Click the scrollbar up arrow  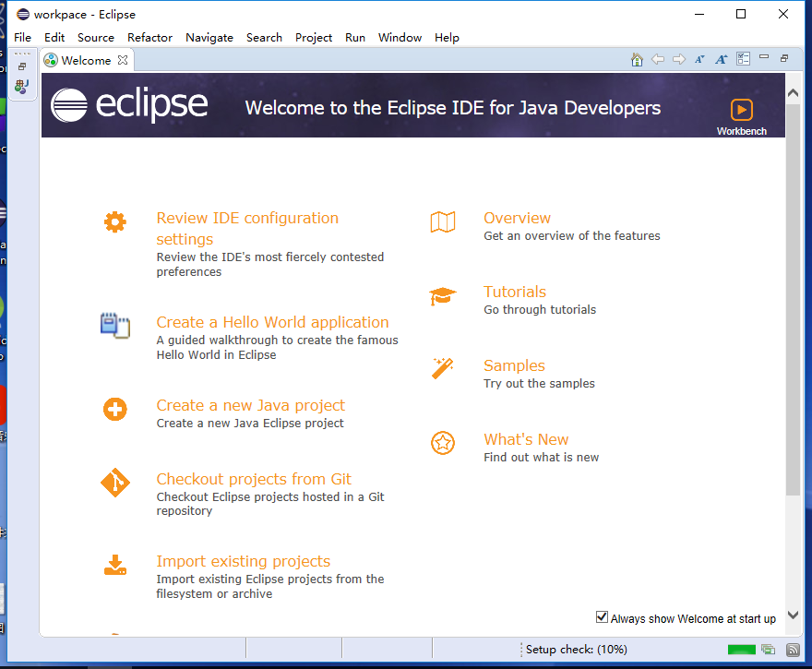coord(793,93)
